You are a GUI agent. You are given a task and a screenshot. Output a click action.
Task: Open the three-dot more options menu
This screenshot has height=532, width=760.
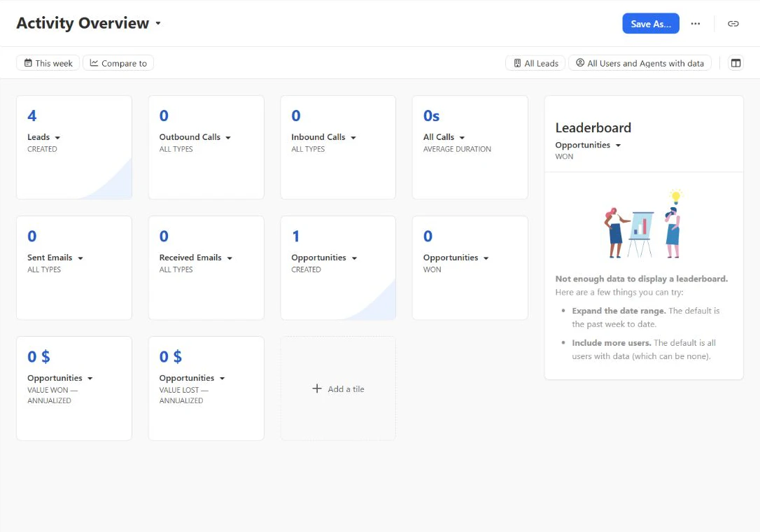tap(696, 24)
